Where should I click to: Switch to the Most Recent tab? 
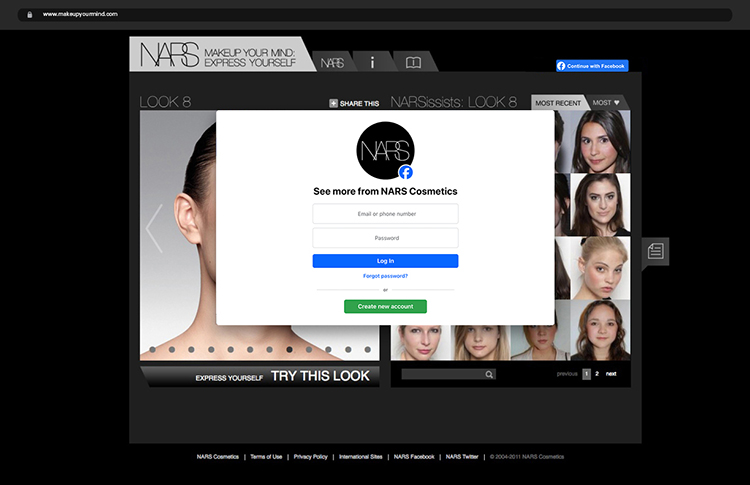tap(557, 102)
